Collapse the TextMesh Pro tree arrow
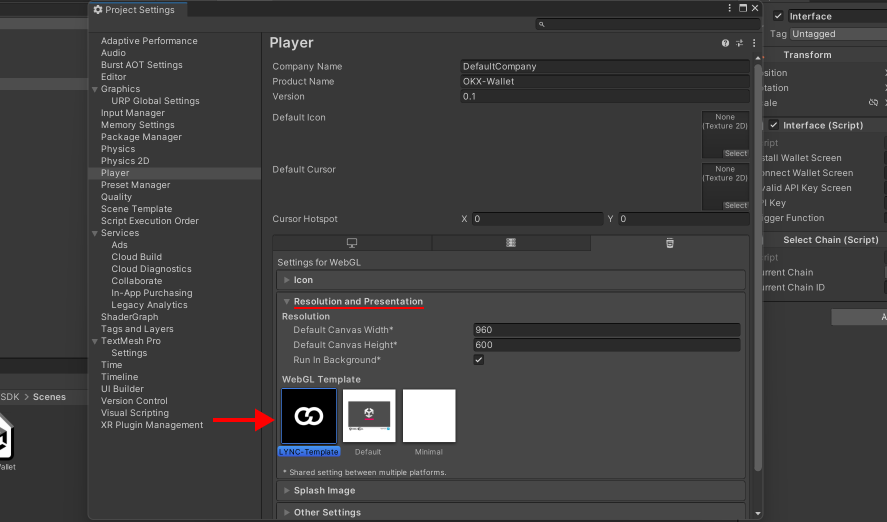The width and height of the screenshot is (887, 522). (x=95, y=341)
